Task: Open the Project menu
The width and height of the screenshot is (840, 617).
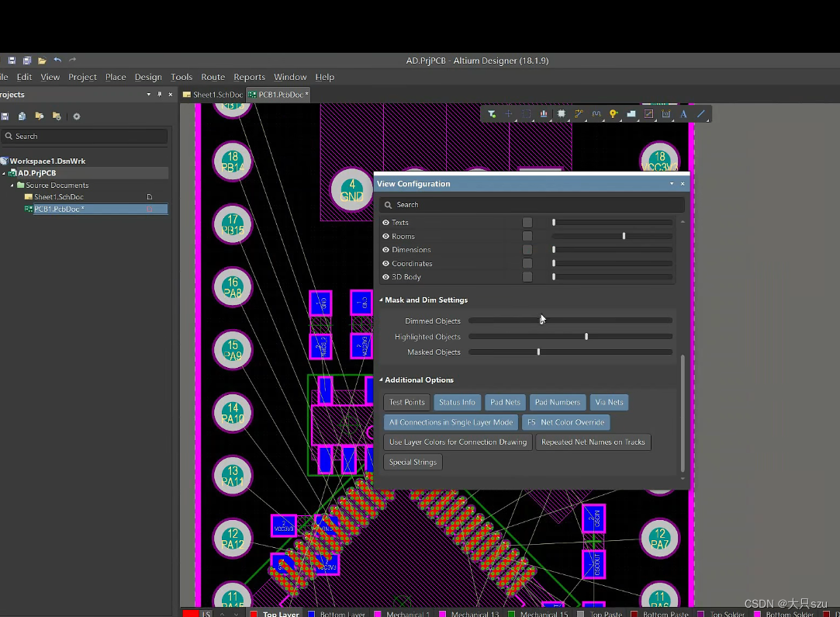Action: pyautogui.click(x=82, y=77)
